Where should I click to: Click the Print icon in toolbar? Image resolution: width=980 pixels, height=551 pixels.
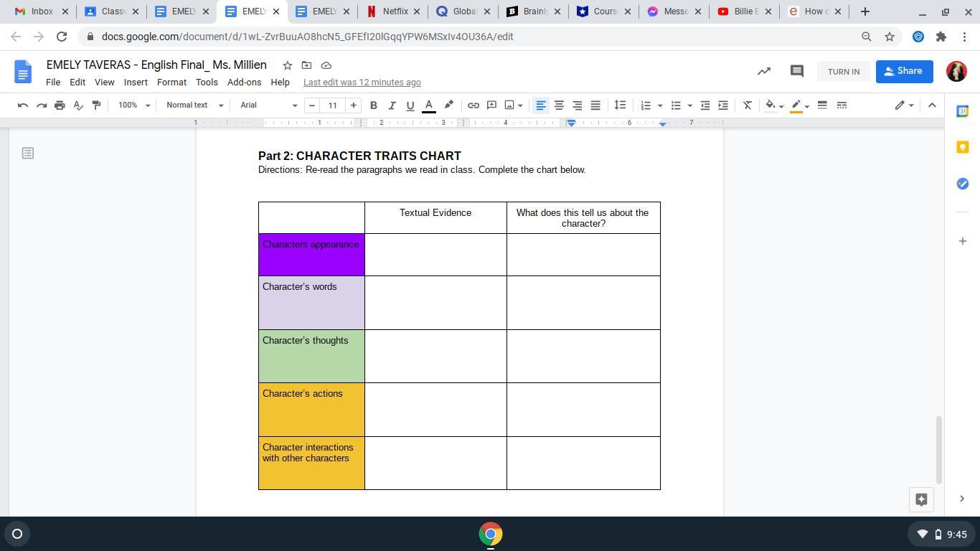(x=60, y=105)
